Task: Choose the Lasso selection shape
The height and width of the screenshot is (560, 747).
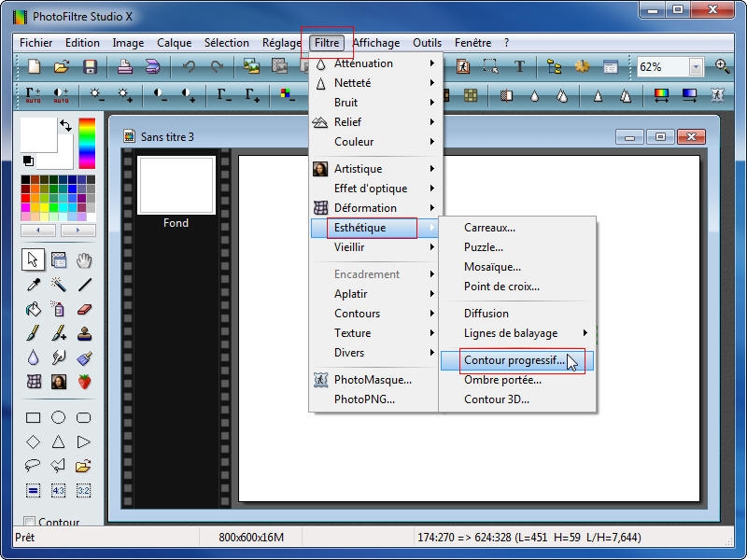Action: 33,465
